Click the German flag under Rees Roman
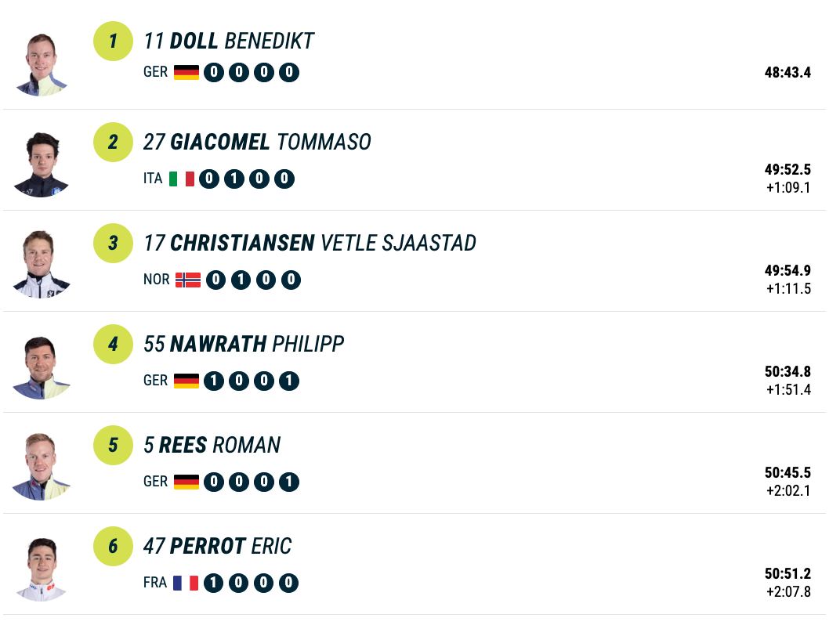This screenshot has width=840, height=625. pyautogui.click(x=186, y=482)
